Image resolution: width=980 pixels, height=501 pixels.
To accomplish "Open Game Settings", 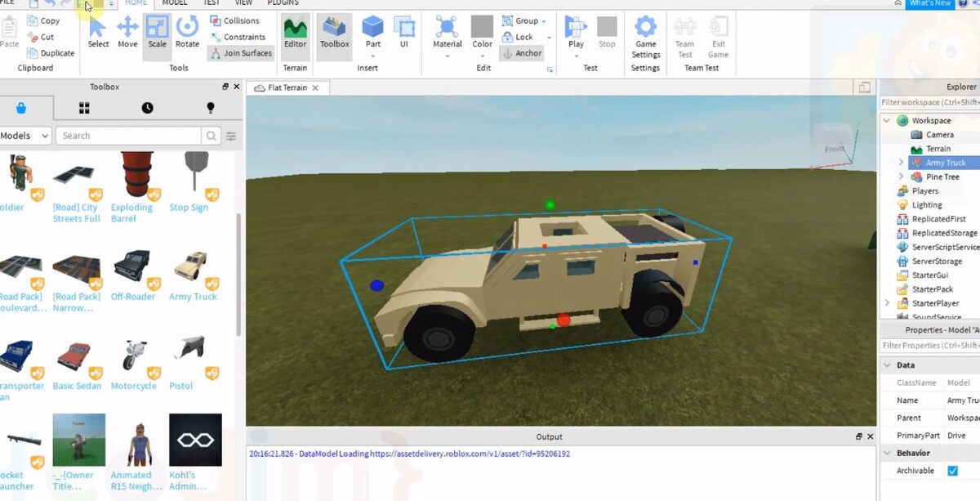I will [x=646, y=37].
